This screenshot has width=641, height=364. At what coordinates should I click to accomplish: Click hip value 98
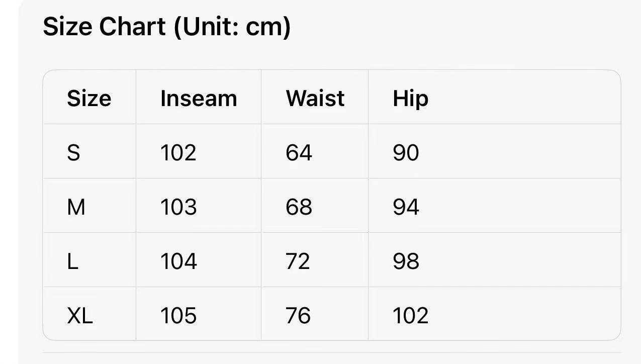tap(406, 261)
